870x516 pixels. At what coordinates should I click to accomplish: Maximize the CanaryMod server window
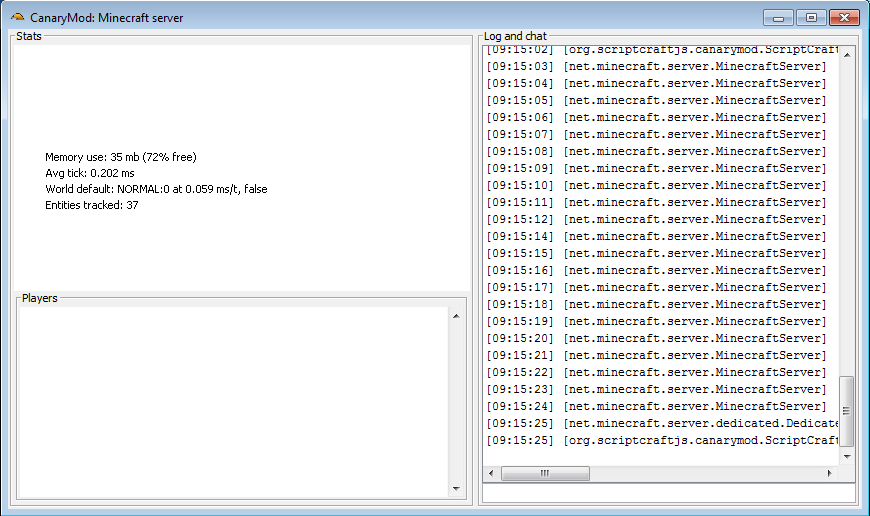pyautogui.click(x=811, y=18)
